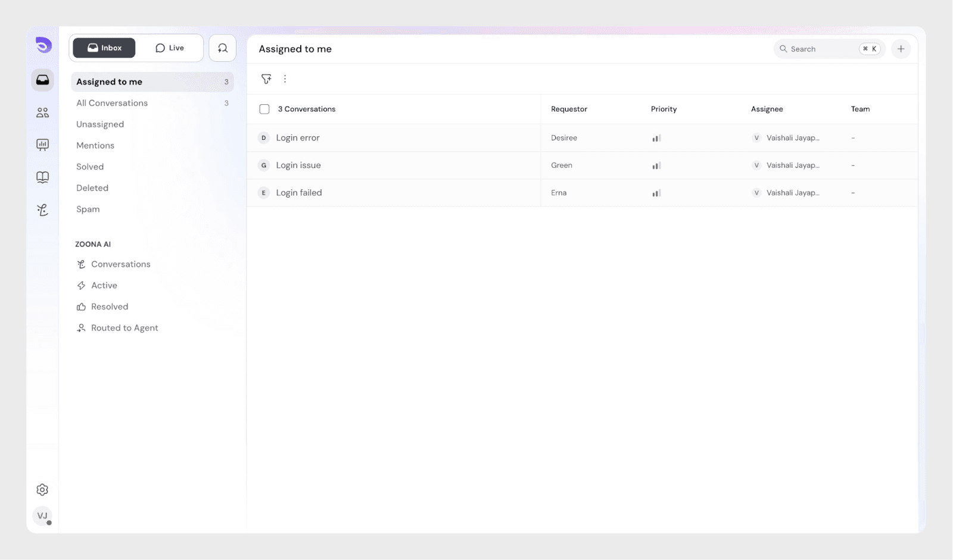Open the contacts icon in left sidebar
This screenshot has width=953, height=560.
click(x=42, y=112)
